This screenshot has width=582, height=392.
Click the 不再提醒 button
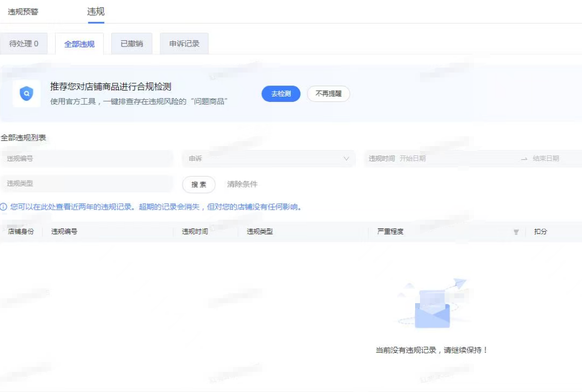tap(328, 94)
